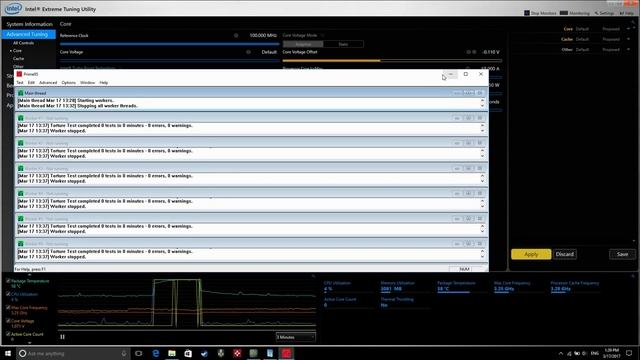This screenshot has height=360, width=640.
Task: Select Advanced Tuning in XTU sidebar
Action: pyautogui.click(x=29, y=34)
